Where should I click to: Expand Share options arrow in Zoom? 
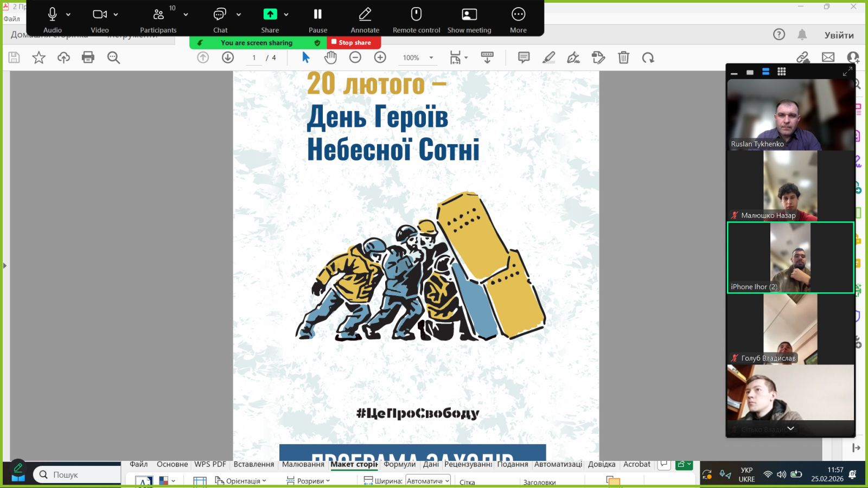click(x=286, y=15)
